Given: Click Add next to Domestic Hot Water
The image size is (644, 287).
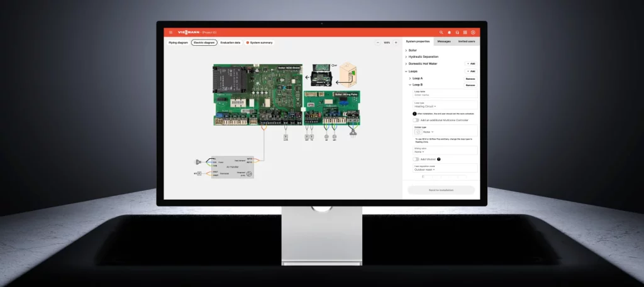Looking at the screenshot, I should click(x=470, y=63).
